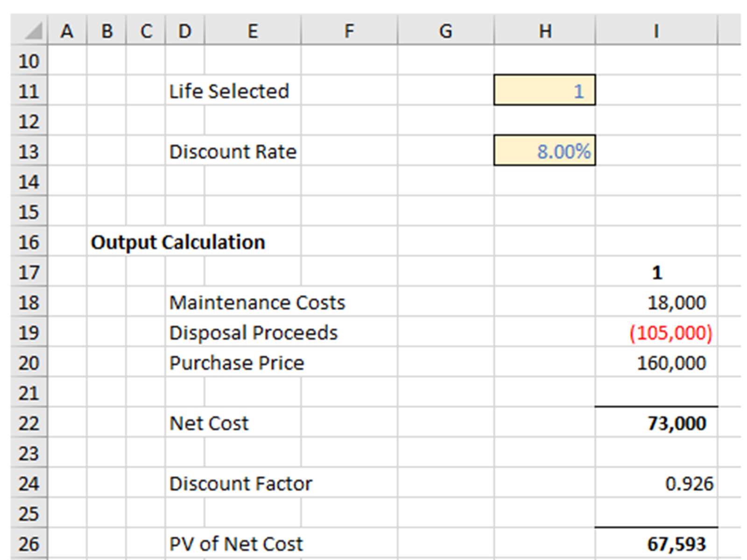Viewport: 747px width, 560px height.
Task: Select the Maintenance Costs value 18,000
Action: [x=656, y=302]
